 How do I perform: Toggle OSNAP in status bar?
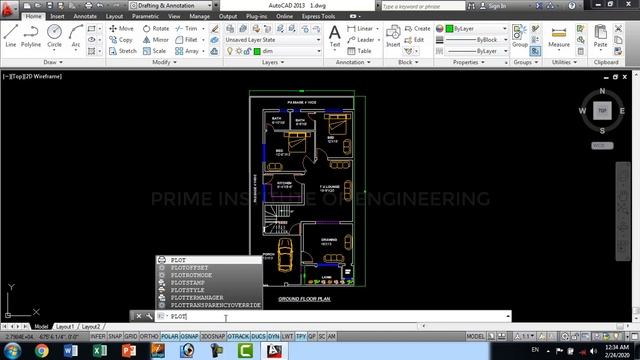[x=189, y=336]
